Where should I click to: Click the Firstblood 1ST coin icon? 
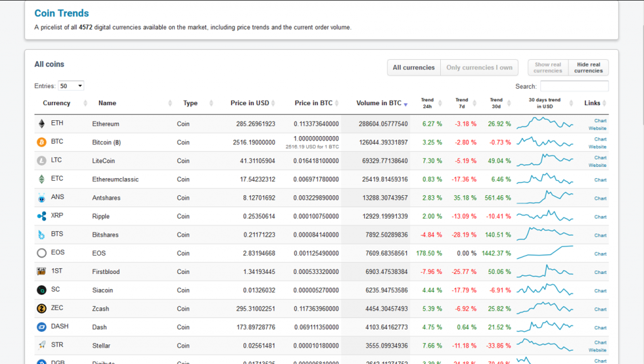42,271
